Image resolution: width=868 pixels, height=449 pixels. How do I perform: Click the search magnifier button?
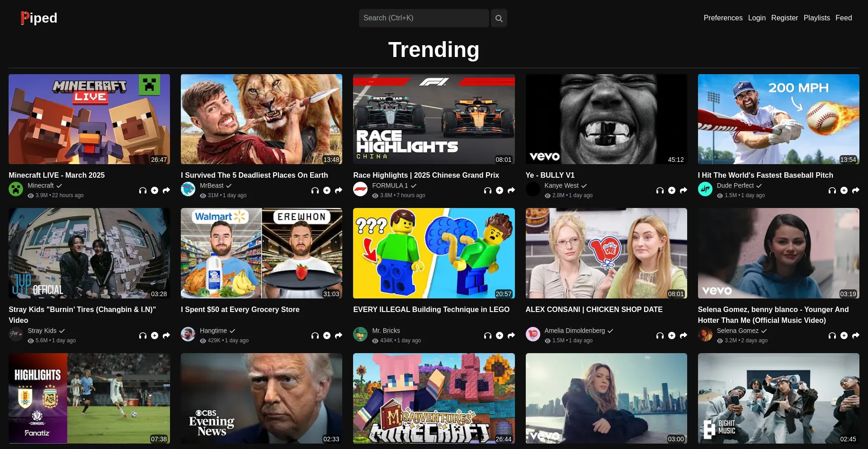click(499, 18)
